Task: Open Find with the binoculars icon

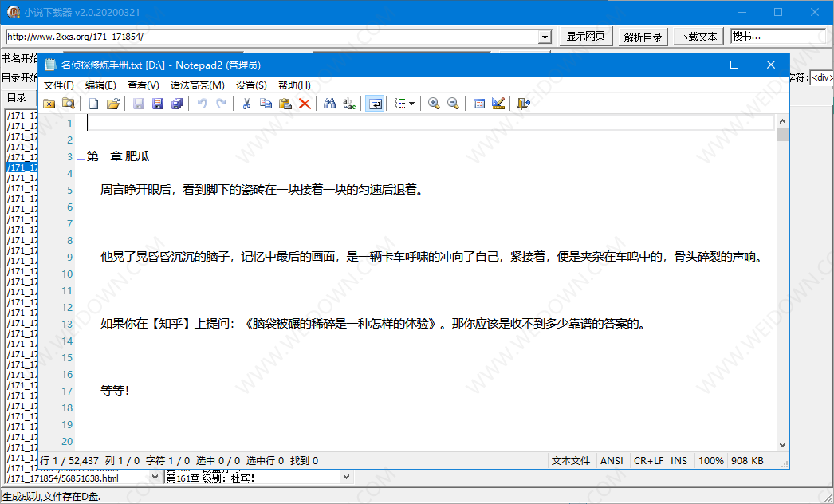Action: 329,104
